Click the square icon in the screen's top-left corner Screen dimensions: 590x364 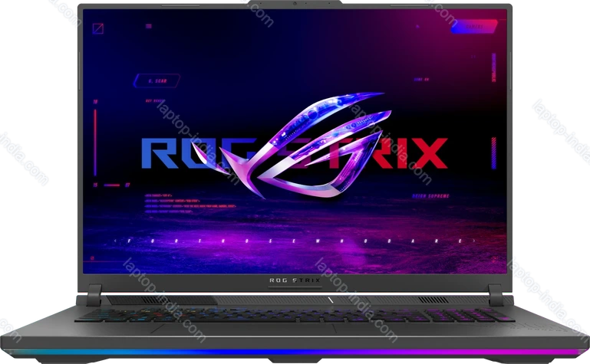pyautogui.click(x=97, y=29)
